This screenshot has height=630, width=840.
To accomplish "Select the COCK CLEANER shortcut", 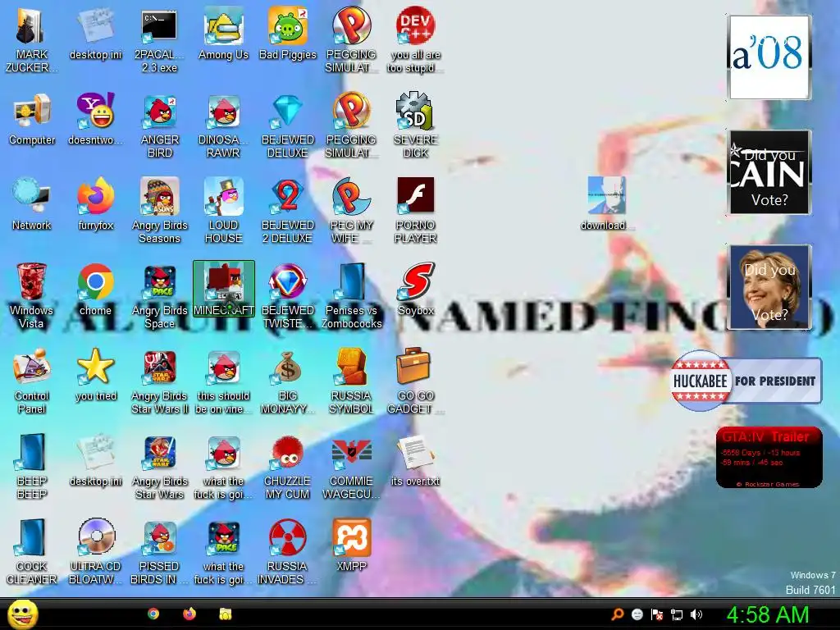I will pyautogui.click(x=32, y=551).
